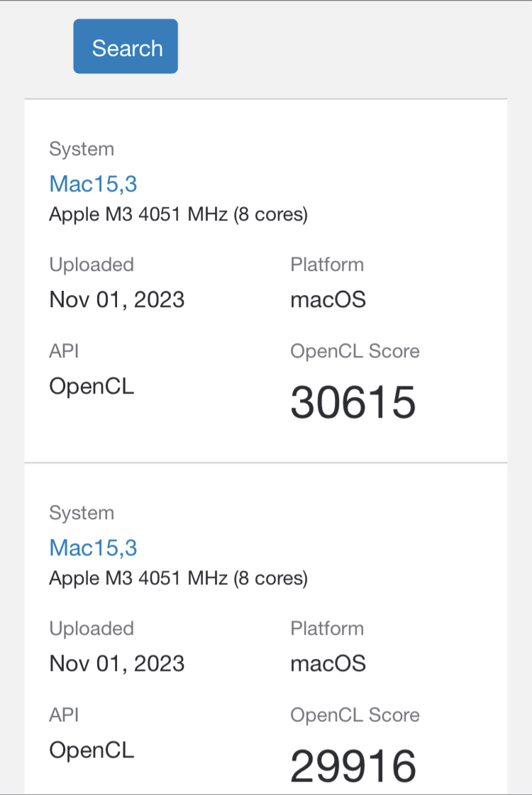Click Nov 01, 2023 date in first card
532x795 pixels.
[116, 300]
